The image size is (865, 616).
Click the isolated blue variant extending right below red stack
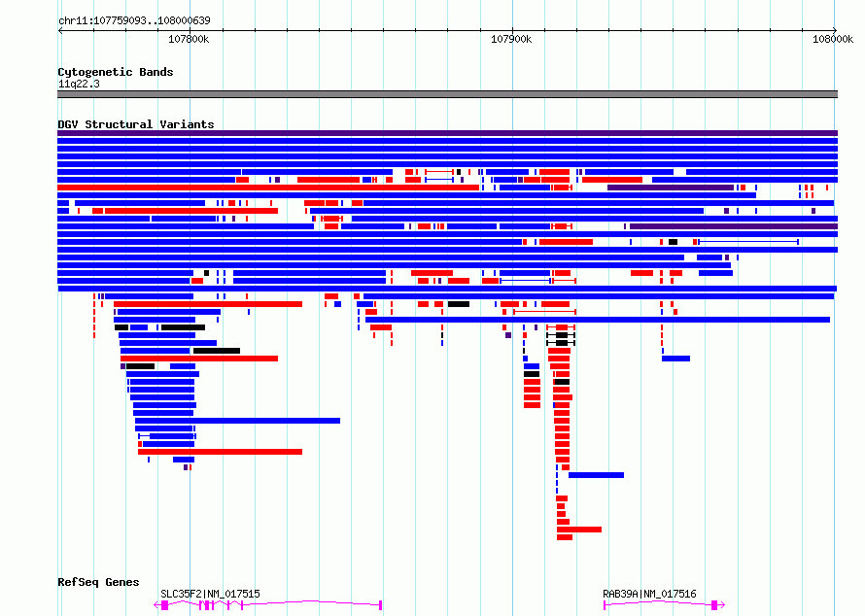[x=597, y=475]
